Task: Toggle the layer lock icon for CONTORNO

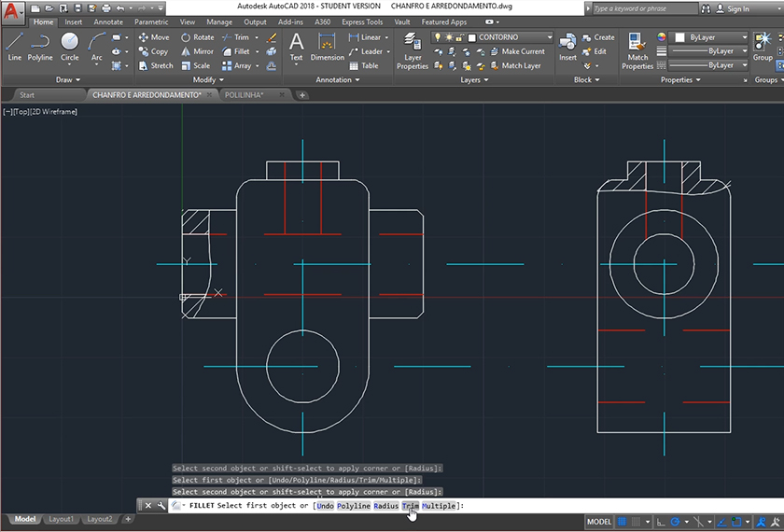Action: 458,37
